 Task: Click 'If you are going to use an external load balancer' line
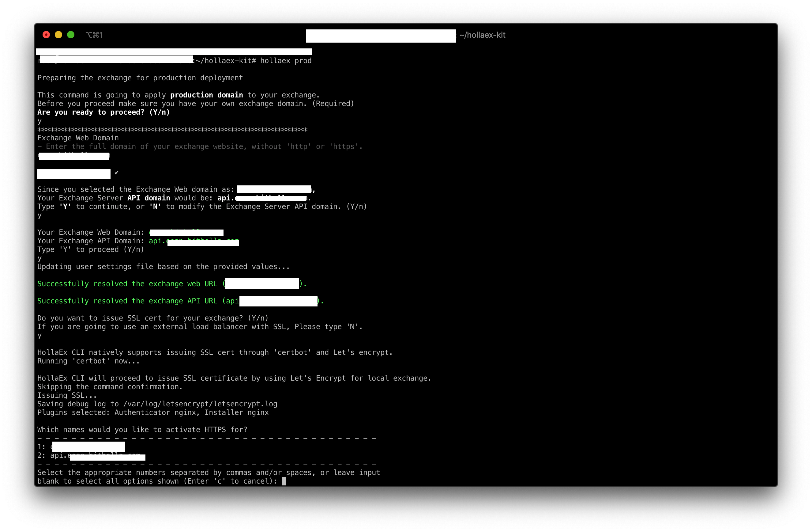200,327
